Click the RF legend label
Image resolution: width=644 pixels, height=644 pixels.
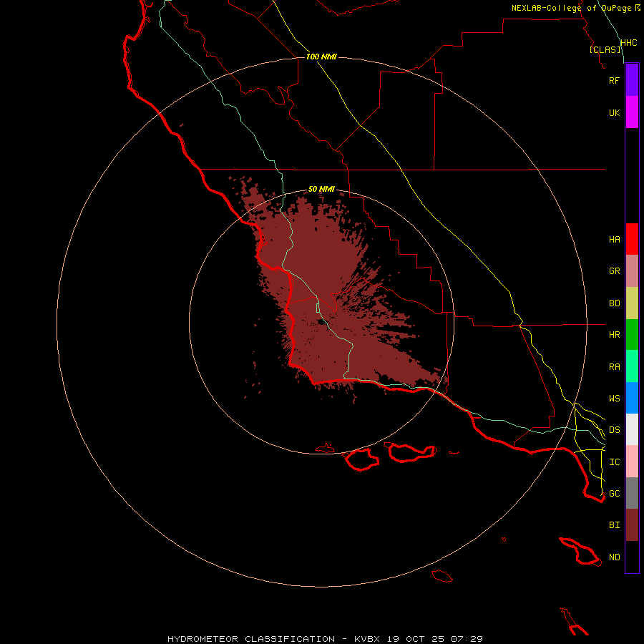(x=614, y=80)
